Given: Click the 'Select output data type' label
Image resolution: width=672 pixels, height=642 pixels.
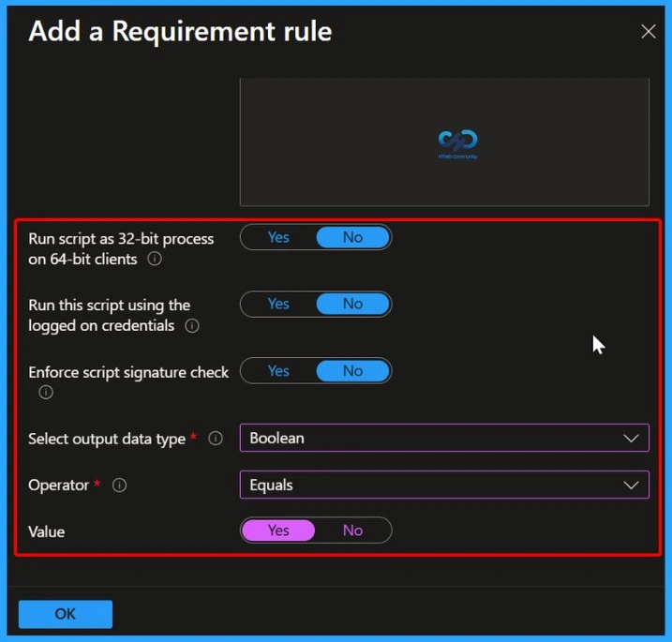Looking at the screenshot, I should point(107,439).
